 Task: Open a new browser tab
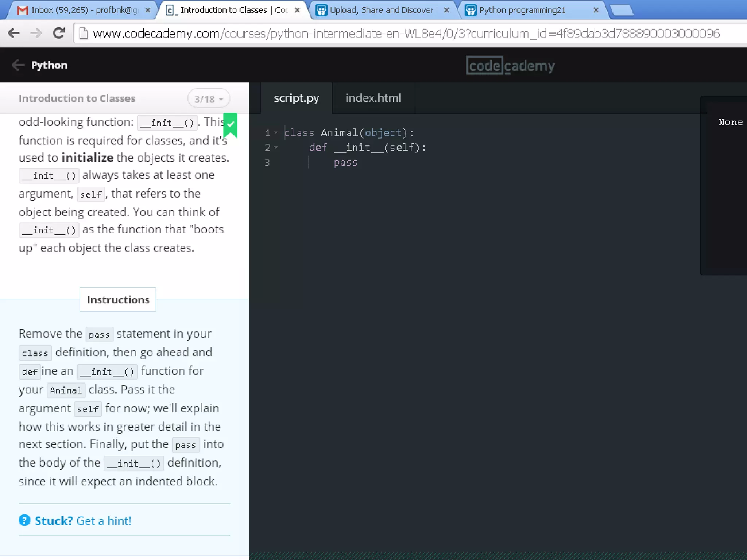[622, 11]
